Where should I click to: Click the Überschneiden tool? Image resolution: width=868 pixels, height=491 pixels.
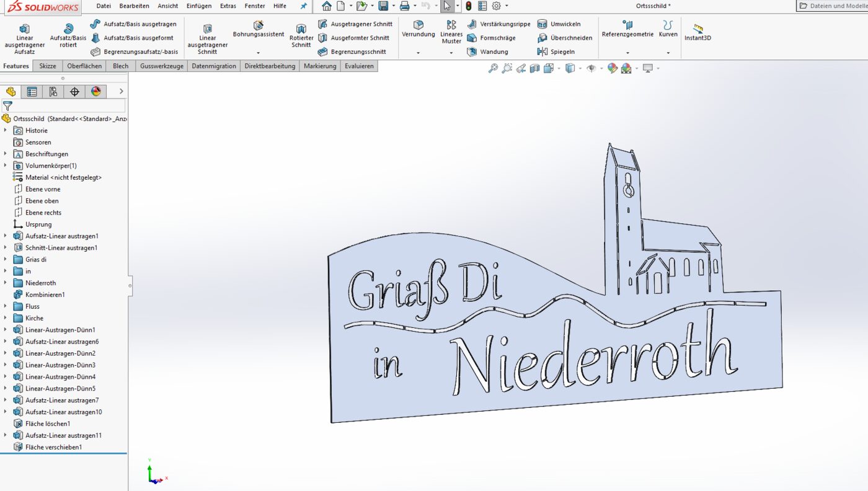click(565, 38)
